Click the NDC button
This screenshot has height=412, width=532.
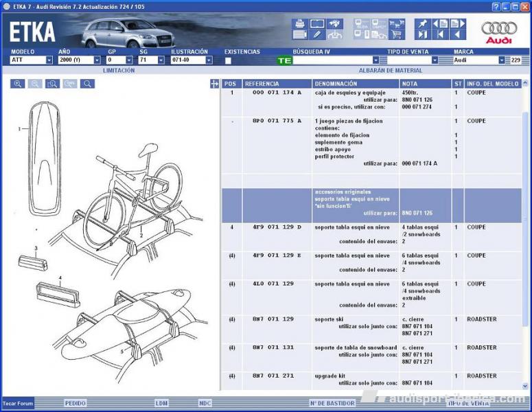tap(205, 403)
